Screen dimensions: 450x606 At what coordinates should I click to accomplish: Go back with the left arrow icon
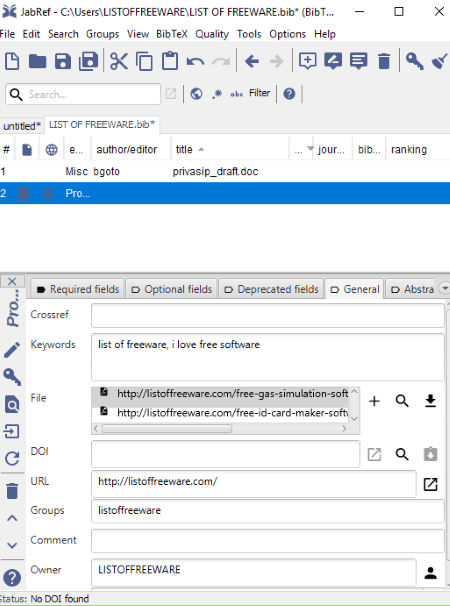[252, 61]
